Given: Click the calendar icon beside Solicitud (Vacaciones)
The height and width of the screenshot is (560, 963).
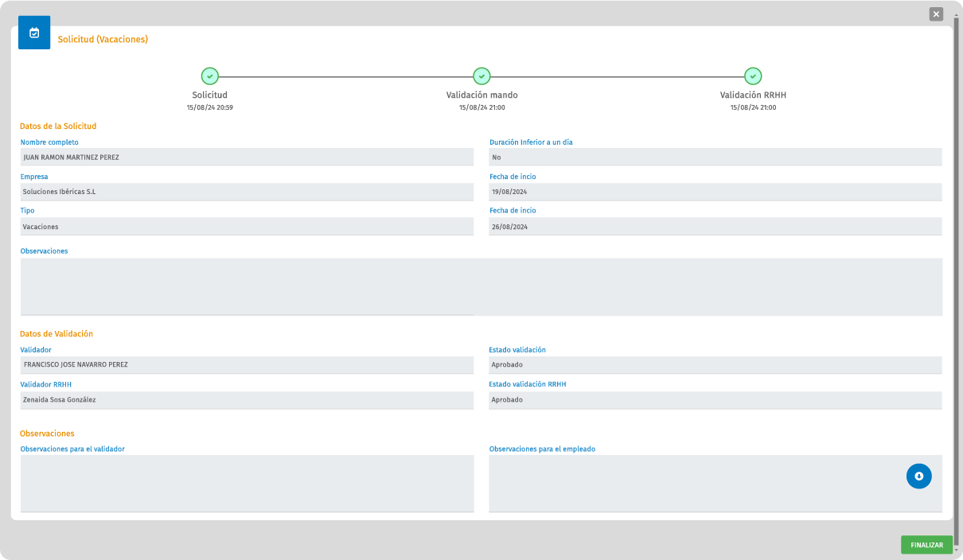Looking at the screenshot, I should point(34,33).
